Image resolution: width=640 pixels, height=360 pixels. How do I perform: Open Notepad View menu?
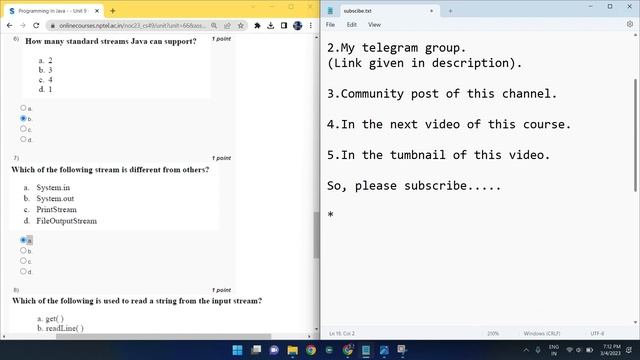[x=374, y=25]
